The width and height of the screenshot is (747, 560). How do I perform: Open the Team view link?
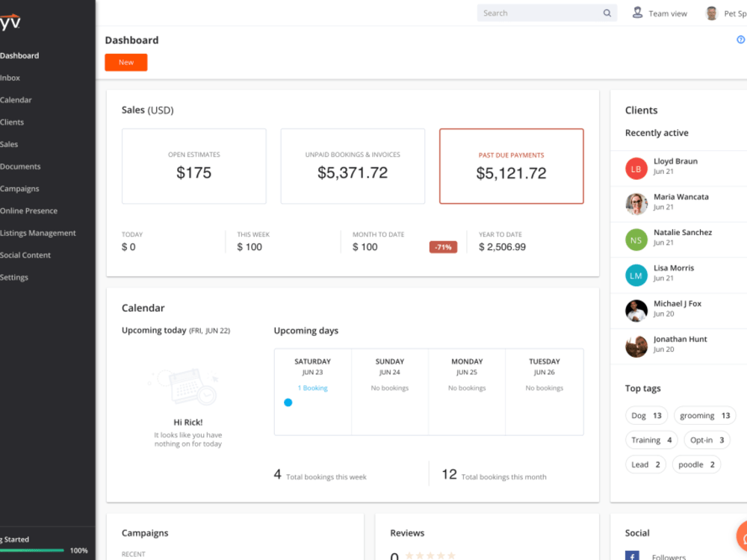click(667, 13)
